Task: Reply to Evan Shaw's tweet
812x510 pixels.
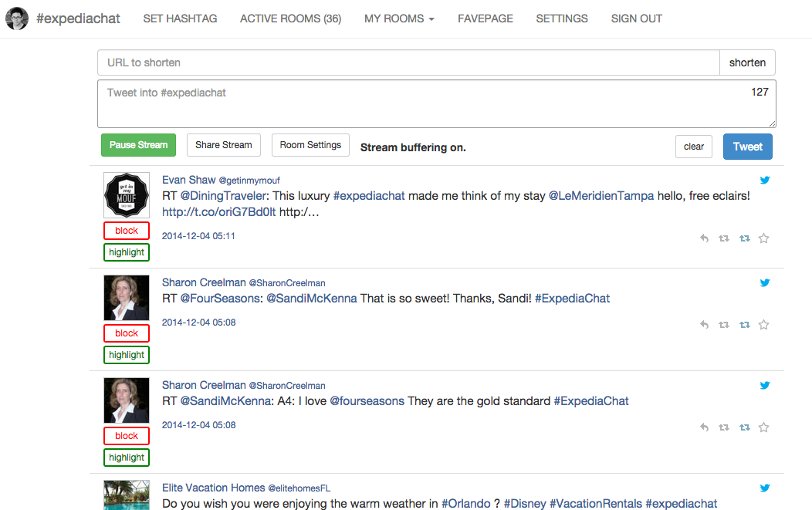Action: click(703, 238)
